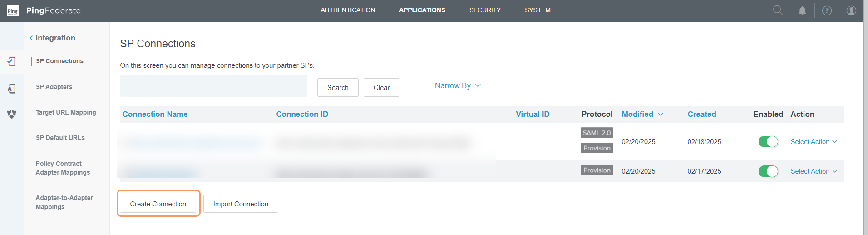Sort by Modified column
The height and width of the screenshot is (235, 868).
click(642, 114)
